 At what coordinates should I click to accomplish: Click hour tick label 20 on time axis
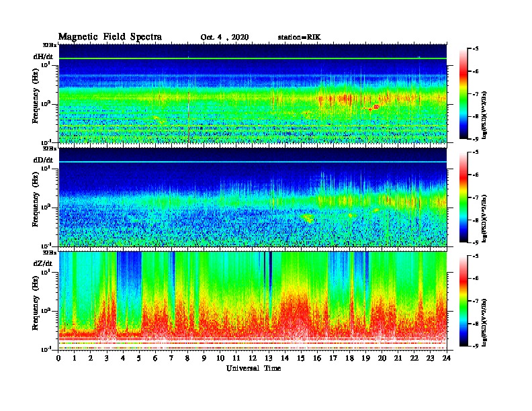382,358
